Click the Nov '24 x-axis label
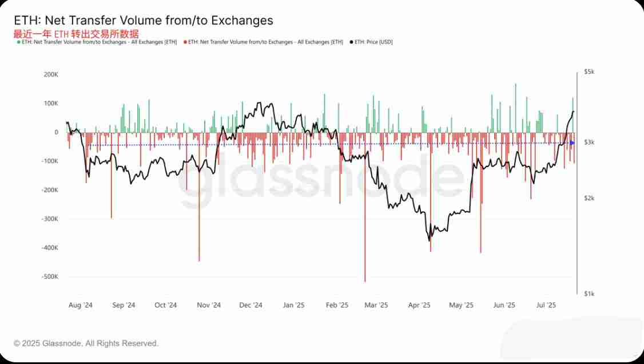 (x=208, y=305)
